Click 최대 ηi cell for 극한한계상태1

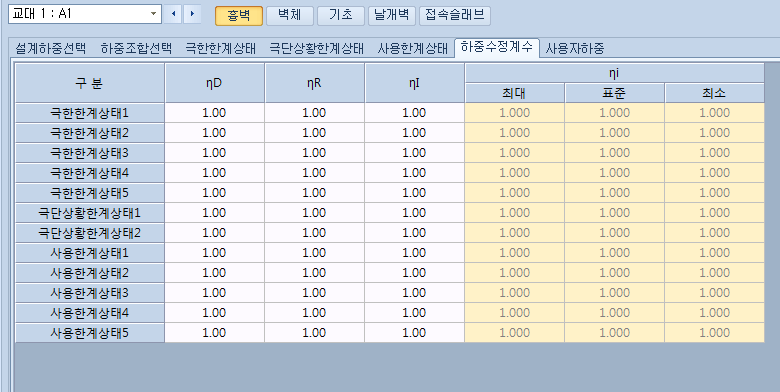pyautogui.click(x=515, y=113)
